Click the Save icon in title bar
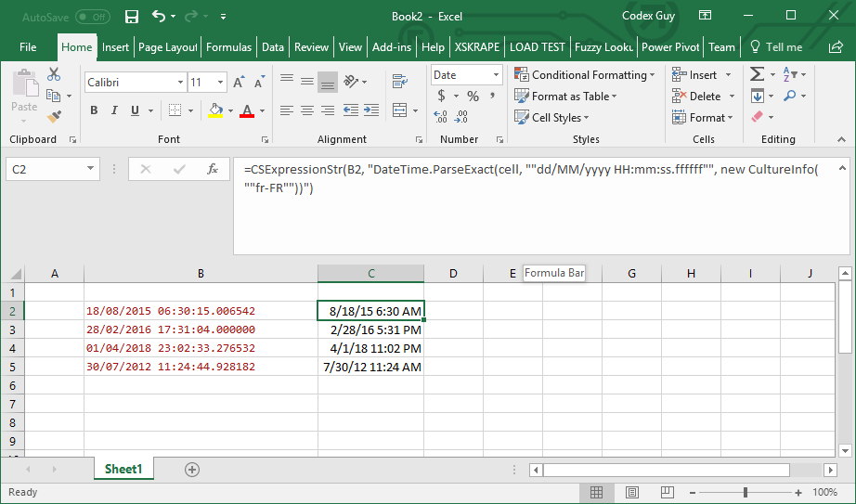Screen dimensions: 856x504 pos(132,17)
